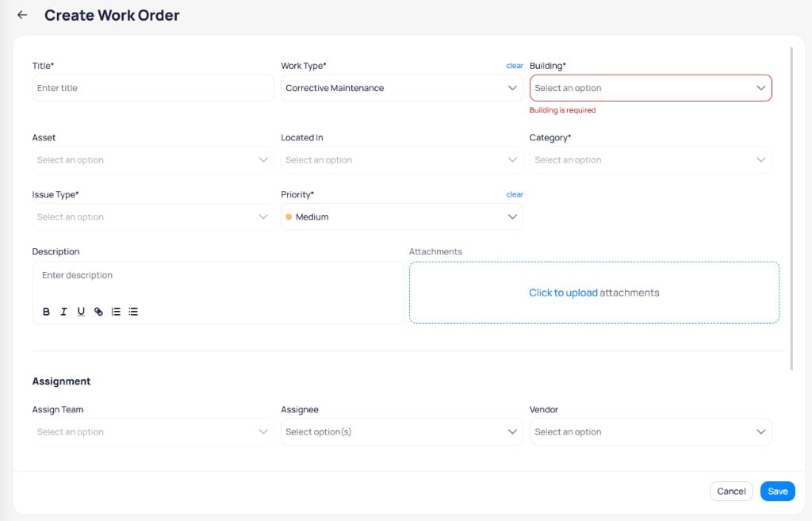Image resolution: width=812 pixels, height=521 pixels.
Task: Open the Assign Team dropdown
Action: (153, 432)
